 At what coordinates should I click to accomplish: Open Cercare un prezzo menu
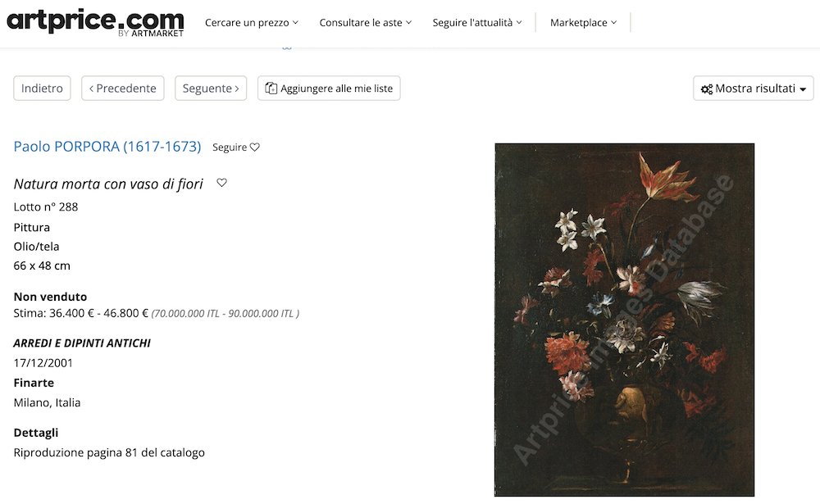252,22
